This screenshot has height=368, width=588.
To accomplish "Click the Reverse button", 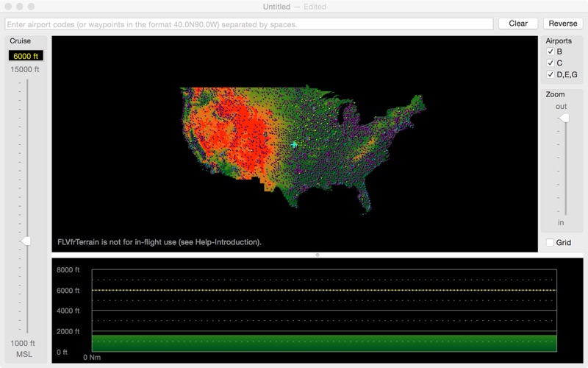I will (562, 24).
